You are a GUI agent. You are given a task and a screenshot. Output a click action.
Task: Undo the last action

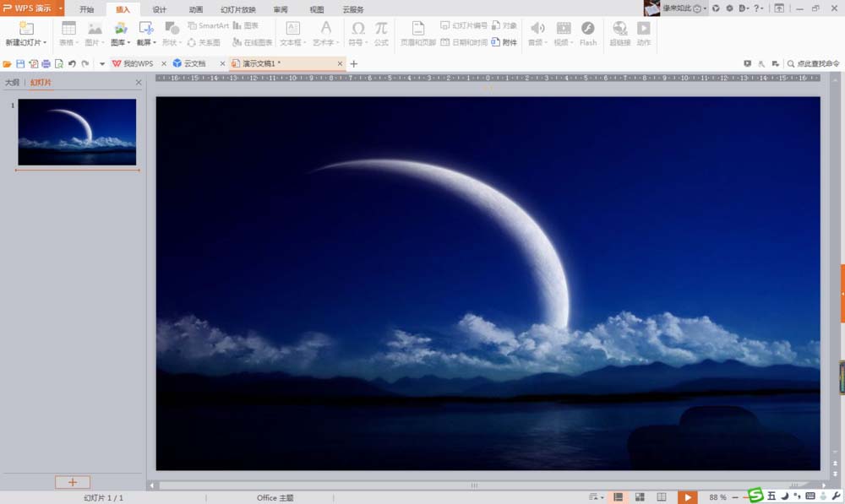[x=72, y=63]
